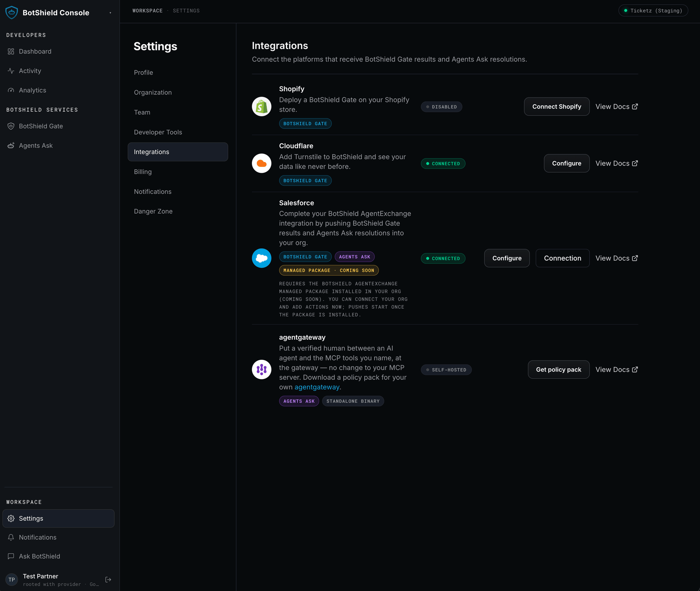Click the Agents Ask robot icon
Screen dimensions: 700x591
tap(11, 146)
